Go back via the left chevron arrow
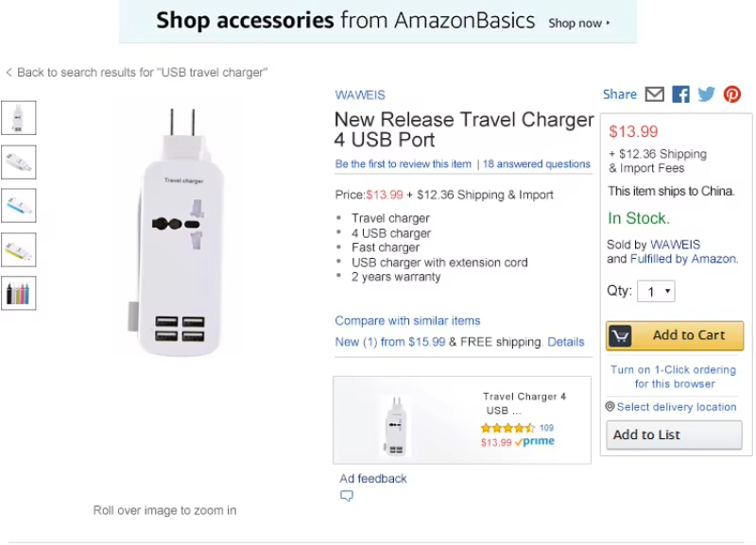 click(9, 73)
